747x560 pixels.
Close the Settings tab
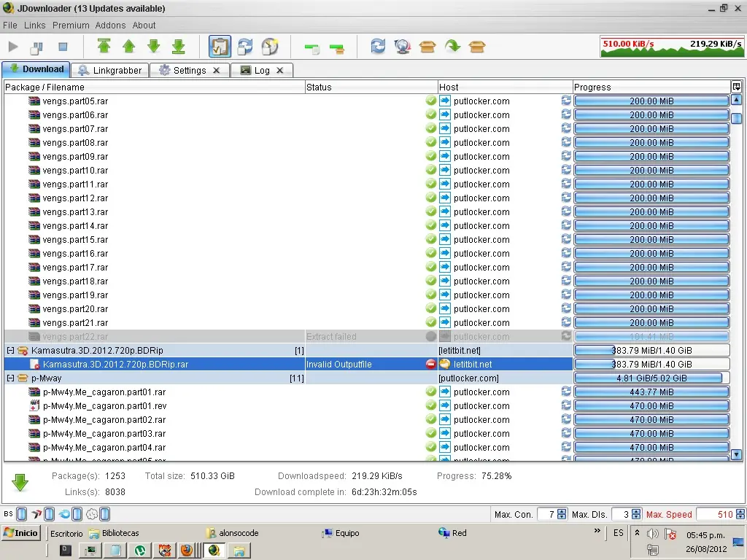[x=216, y=71]
